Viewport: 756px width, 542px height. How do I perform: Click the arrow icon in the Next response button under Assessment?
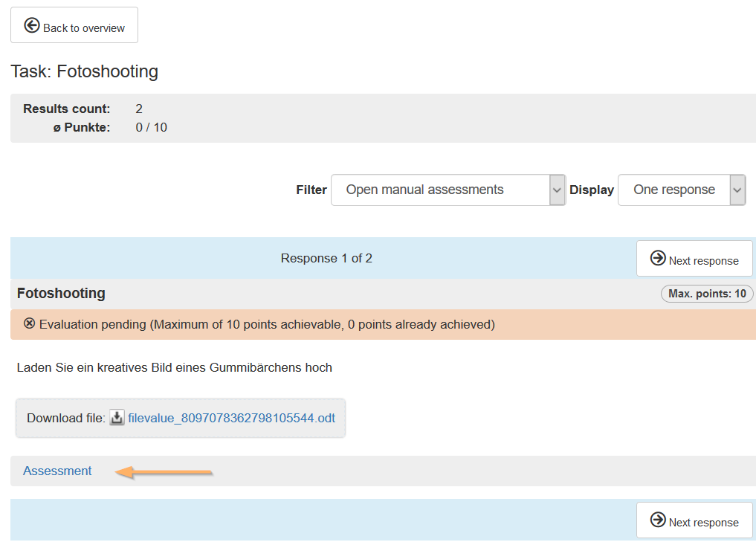658,520
